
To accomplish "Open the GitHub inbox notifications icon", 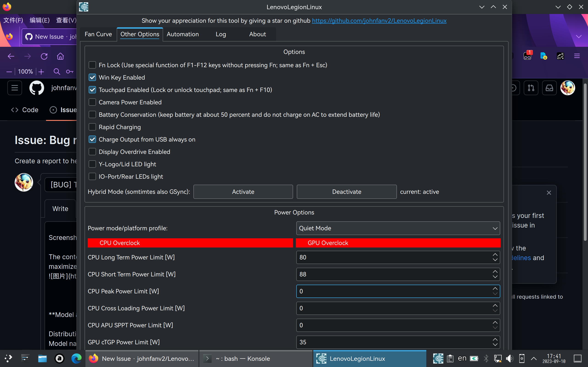I will [549, 88].
